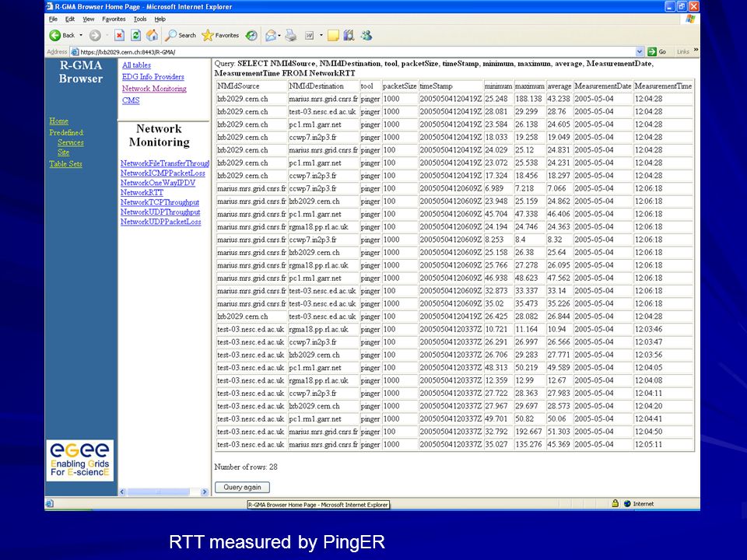747x560 pixels.
Task: Expand the Links toolbar chevron
Action: tap(696, 50)
